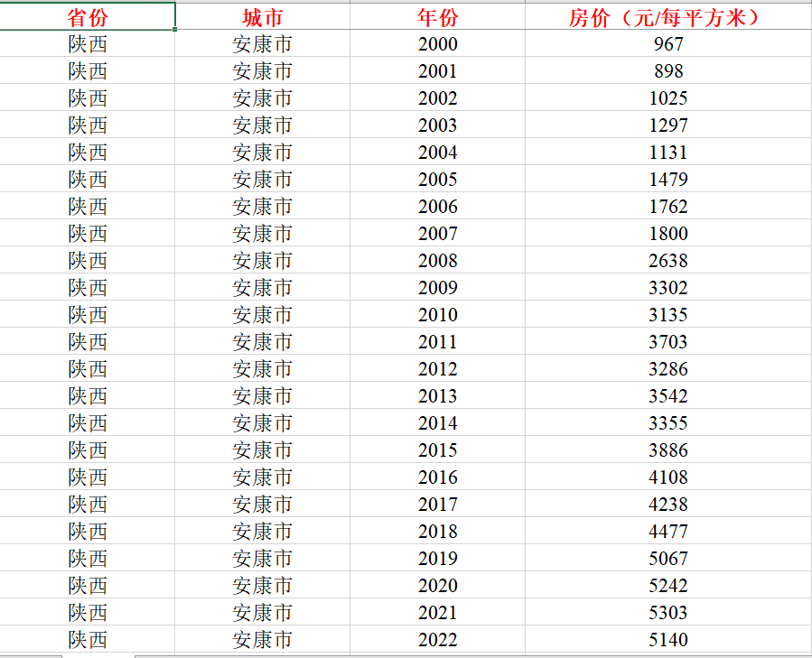Click the year cell 2018

(437, 531)
